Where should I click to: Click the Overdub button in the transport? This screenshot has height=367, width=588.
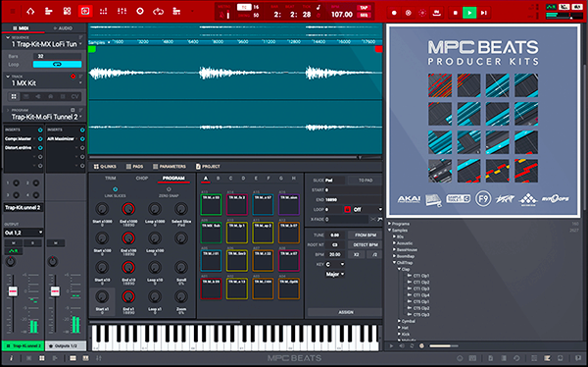(409, 13)
